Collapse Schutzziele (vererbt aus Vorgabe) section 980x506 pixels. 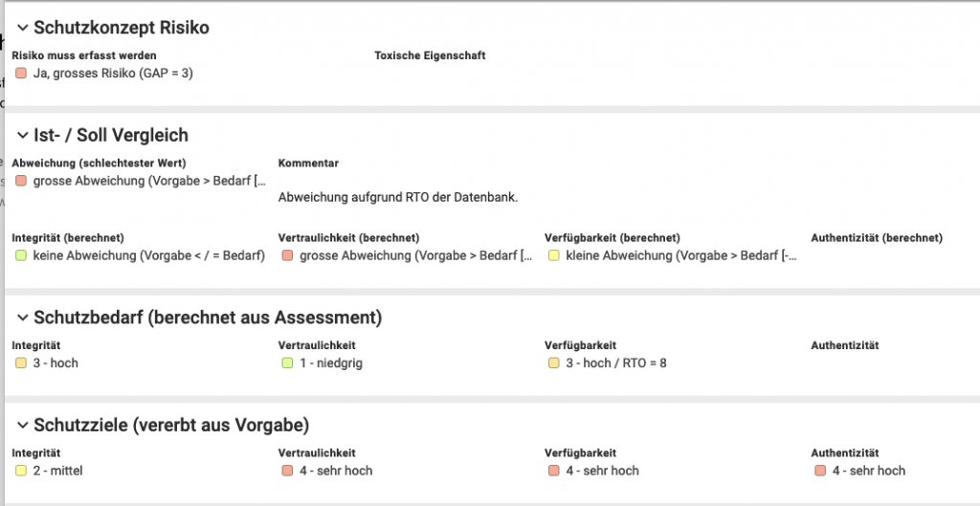pos(23,425)
